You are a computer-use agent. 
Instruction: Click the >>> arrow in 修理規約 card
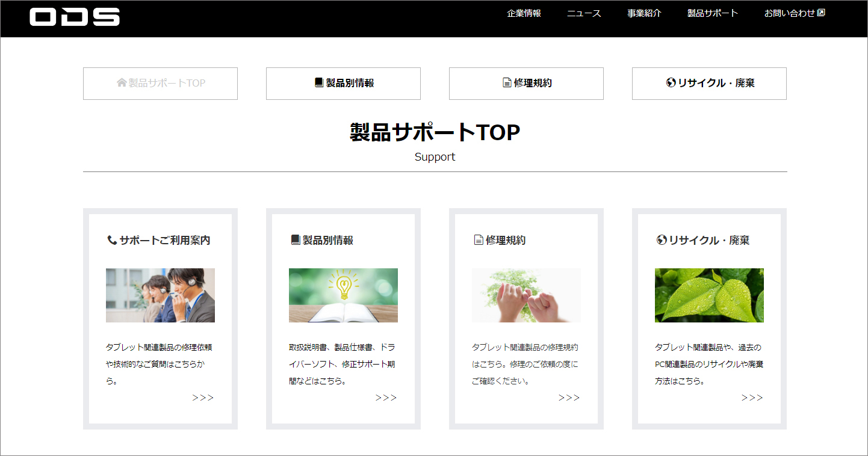tap(569, 398)
